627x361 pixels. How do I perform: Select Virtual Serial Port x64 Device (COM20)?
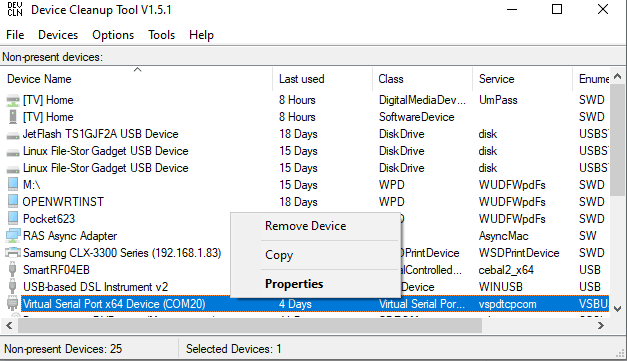306,304
